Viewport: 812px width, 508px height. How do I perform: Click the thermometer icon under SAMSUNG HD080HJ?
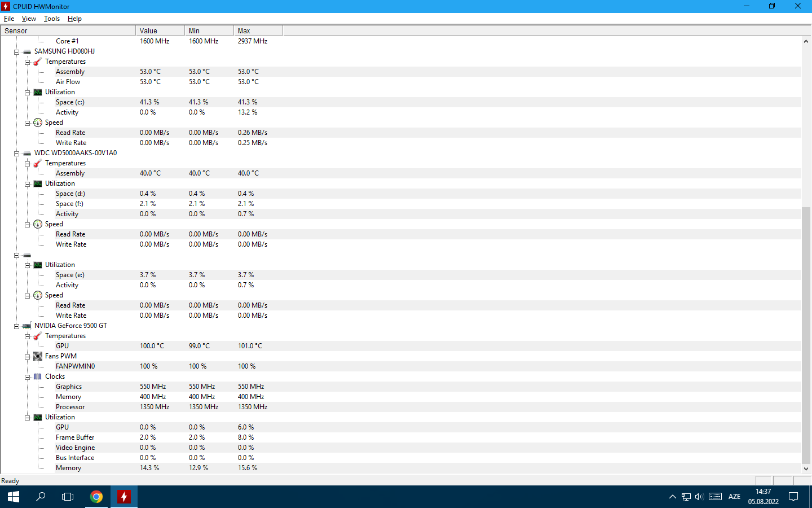click(38, 62)
